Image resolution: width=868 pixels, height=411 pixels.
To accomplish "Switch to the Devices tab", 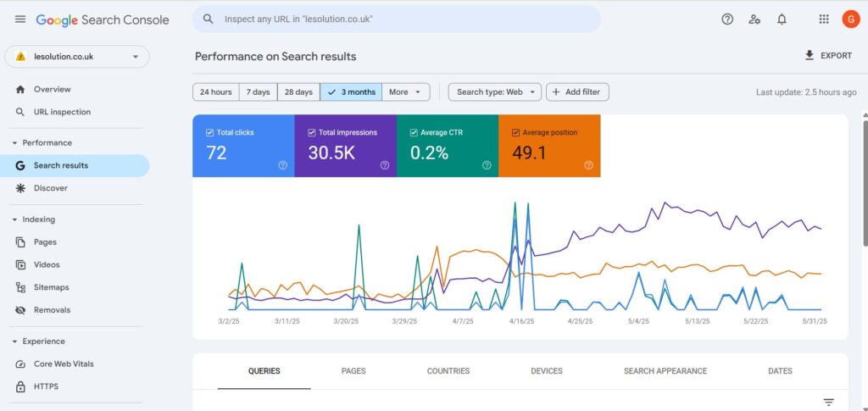I will [x=547, y=371].
